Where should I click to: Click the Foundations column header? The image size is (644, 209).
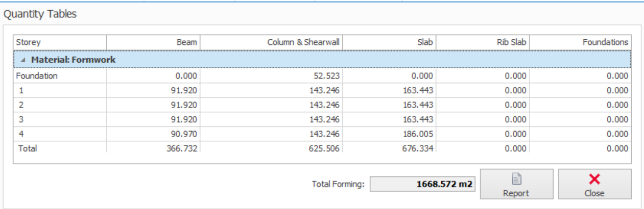tap(580, 42)
